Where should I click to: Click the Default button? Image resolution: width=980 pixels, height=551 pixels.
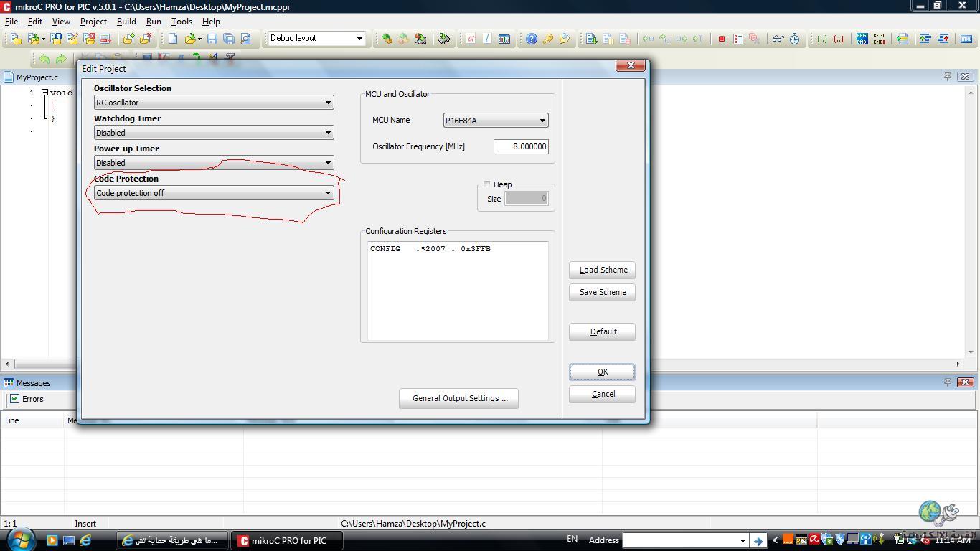[x=602, y=331]
